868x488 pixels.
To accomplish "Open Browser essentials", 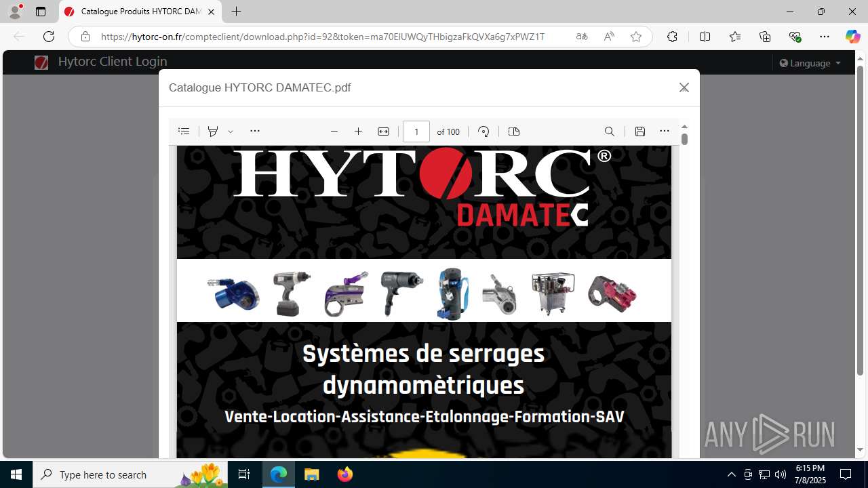I will (x=795, y=37).
